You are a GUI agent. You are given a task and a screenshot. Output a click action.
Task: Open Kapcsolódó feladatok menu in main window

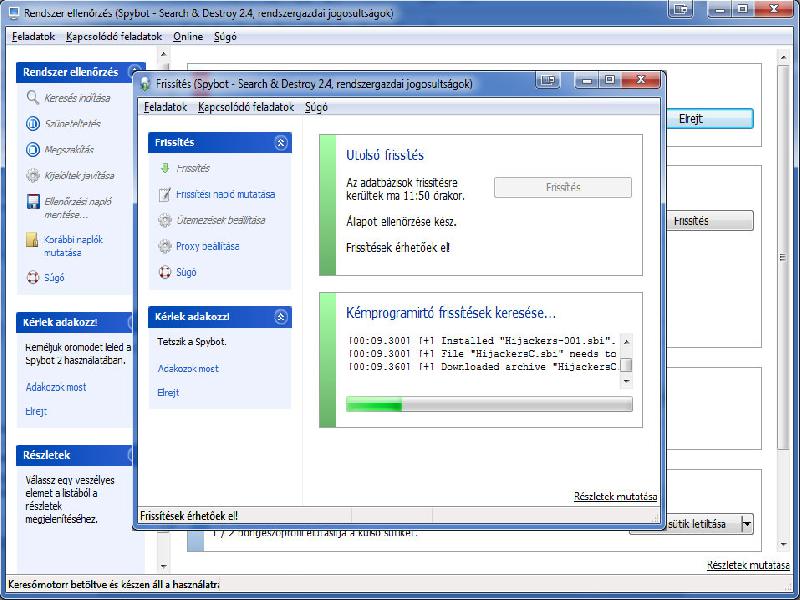tap(114, 37)
